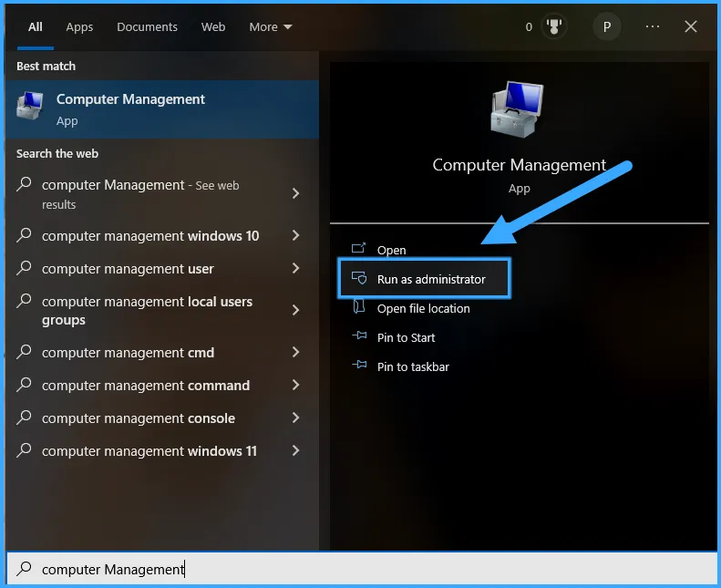Viewport: 721px width, 588px height.
Task: Click the search box with 'computer Management'
Action: click(x=362, y=569)
